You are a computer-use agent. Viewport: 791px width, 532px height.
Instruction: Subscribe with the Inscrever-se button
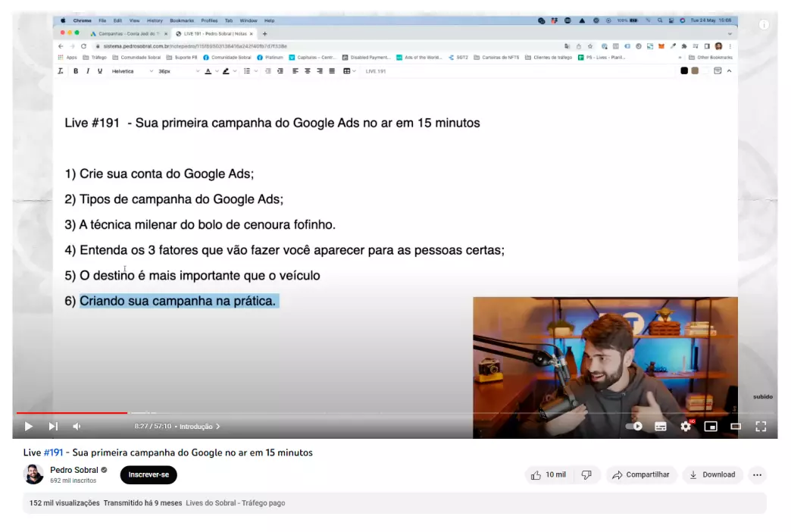pos(149,474)
